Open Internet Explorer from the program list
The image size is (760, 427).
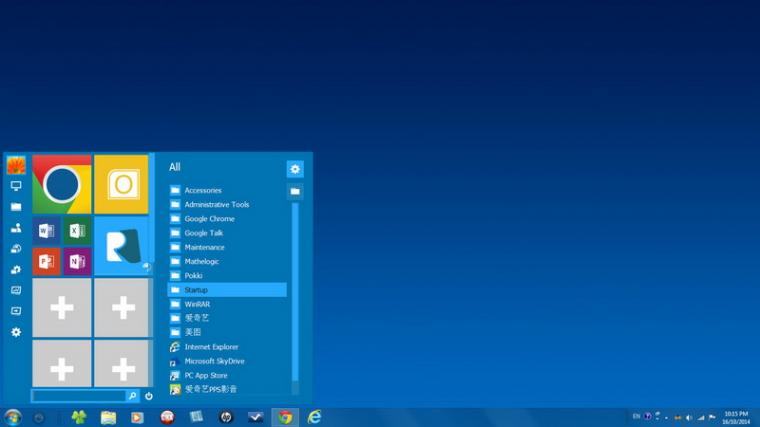[x=211, y=347]
